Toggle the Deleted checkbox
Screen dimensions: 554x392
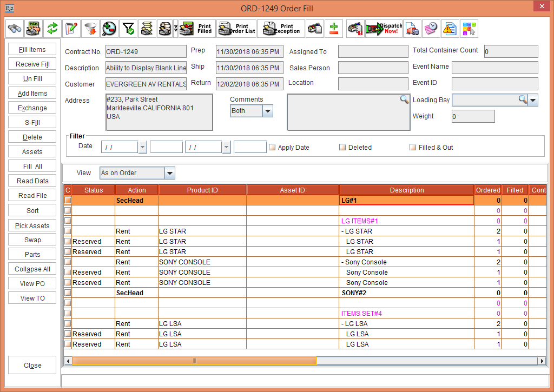pyautogui.click(x=342, y=147)
